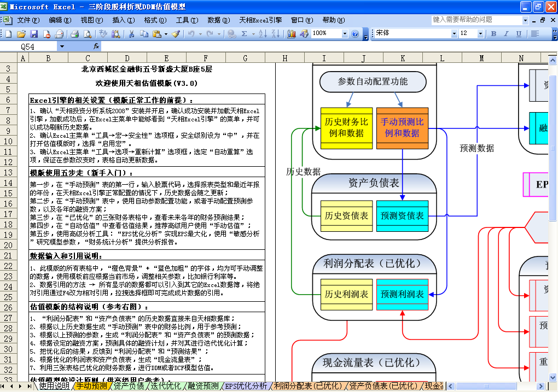The width and height of the screenshot is (558, 392).
Task: Open Print Preview from the toolbar
Action: click(x=87, y=34)
